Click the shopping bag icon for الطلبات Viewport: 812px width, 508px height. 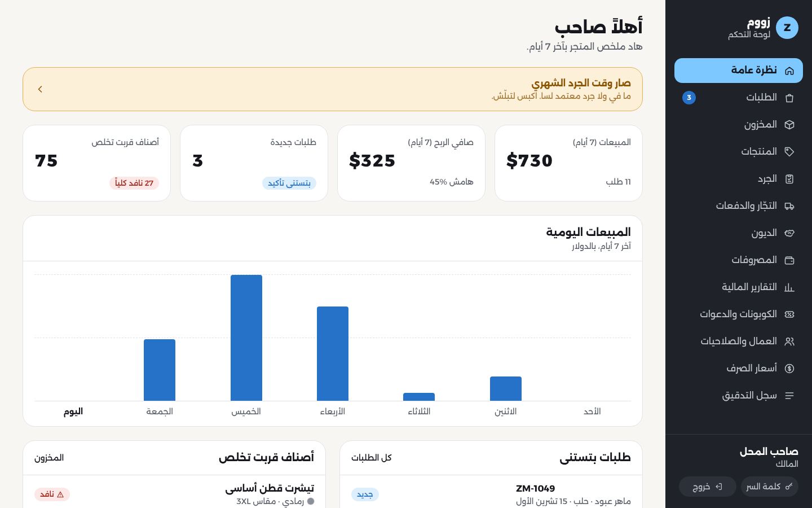click(x=789, y=98)
